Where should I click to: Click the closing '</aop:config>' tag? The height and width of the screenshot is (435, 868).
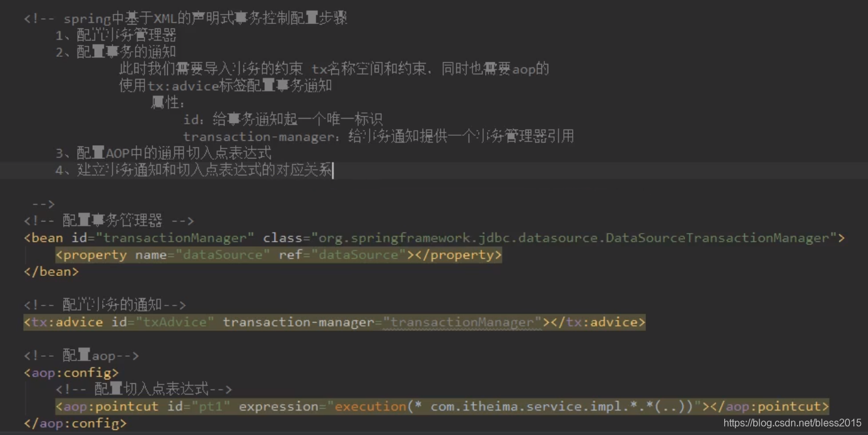pyautogui.click(x=75, y=423)
